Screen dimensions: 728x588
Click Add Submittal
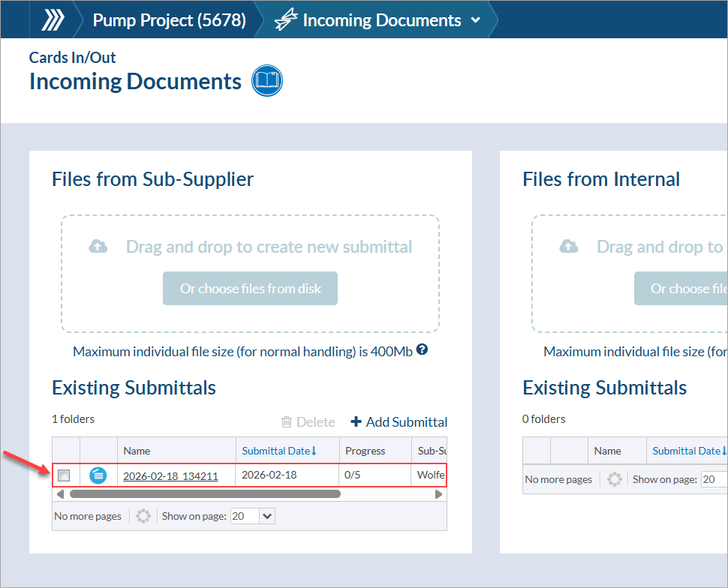click(x=399, y=421)
